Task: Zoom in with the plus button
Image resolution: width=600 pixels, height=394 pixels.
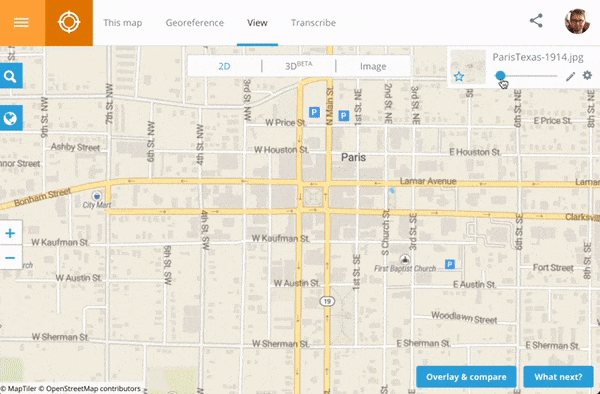Action: (x=10, y=233)
